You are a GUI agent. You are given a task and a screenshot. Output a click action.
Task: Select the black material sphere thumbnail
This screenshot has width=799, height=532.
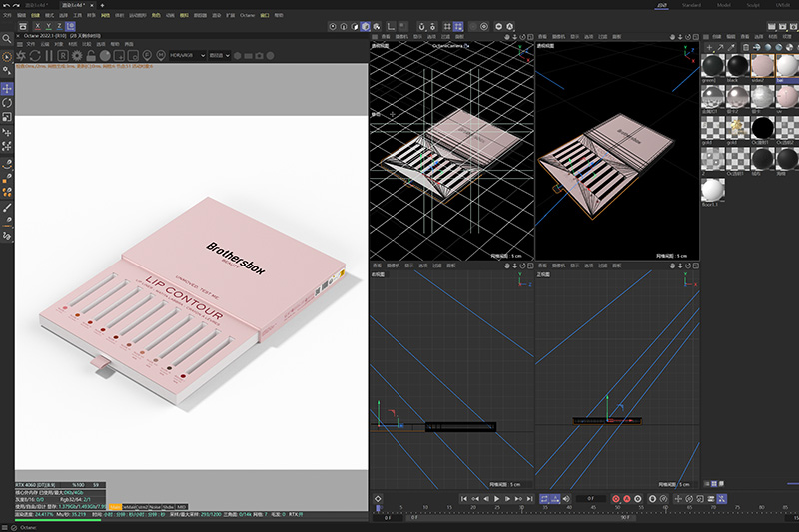click(x=737, y=66)
